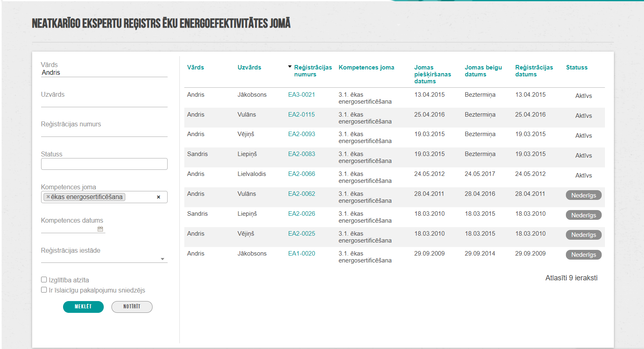Click first name Sandris in EA2-0026 row
644x349 pixels.
197,214
